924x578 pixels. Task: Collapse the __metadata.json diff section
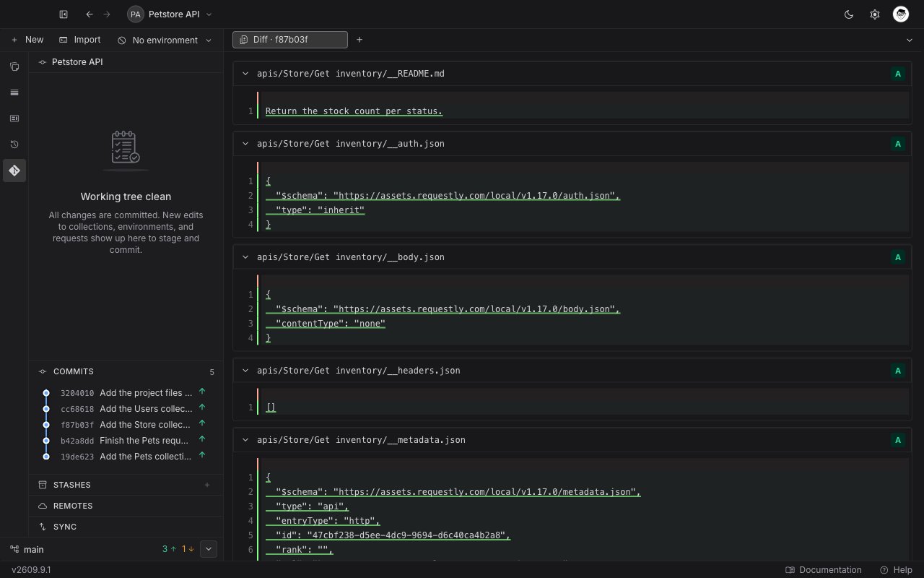coord(245,440)
